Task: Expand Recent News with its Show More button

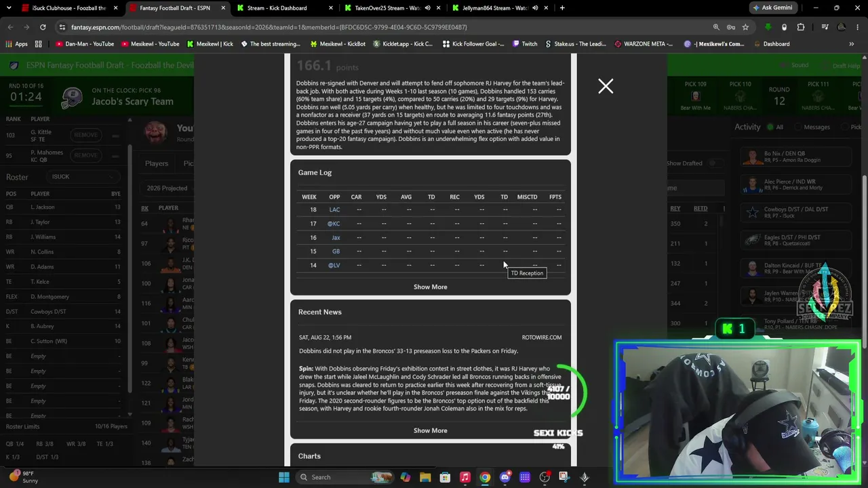Action: click(431, 430)
